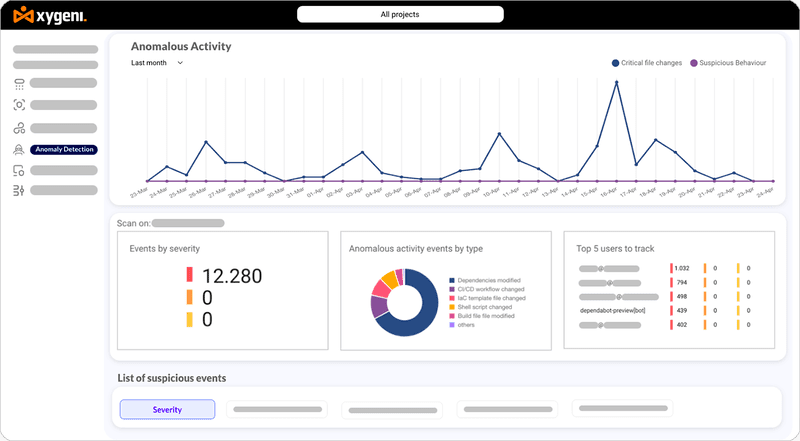
Task: Click the sliders settings sidebar icon
Action: pyautogui.click(x=19, y=190)
